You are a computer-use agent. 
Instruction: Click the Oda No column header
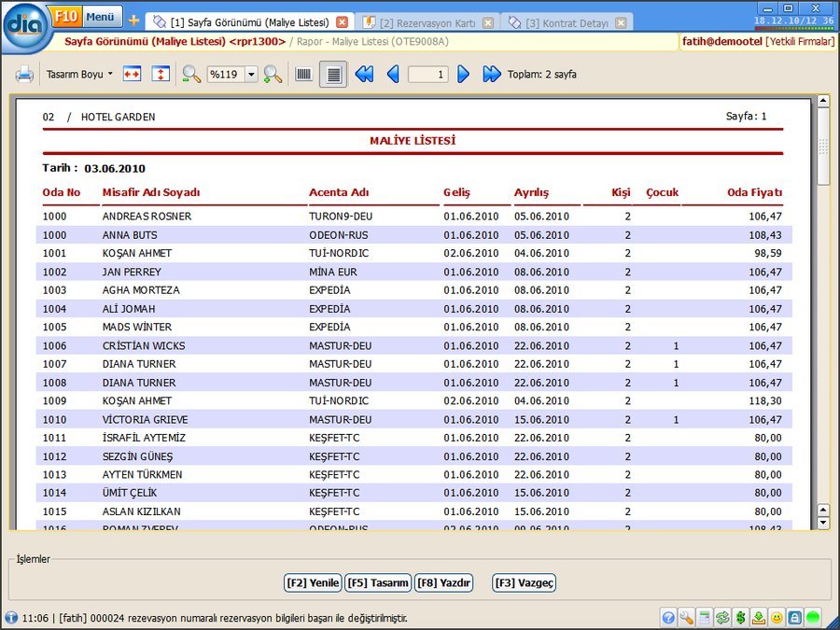(x=61, y=192)
